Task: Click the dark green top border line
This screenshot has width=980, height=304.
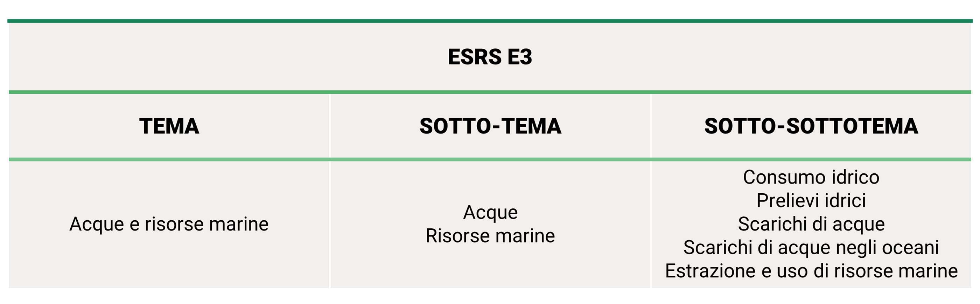Action: (490, 21)
